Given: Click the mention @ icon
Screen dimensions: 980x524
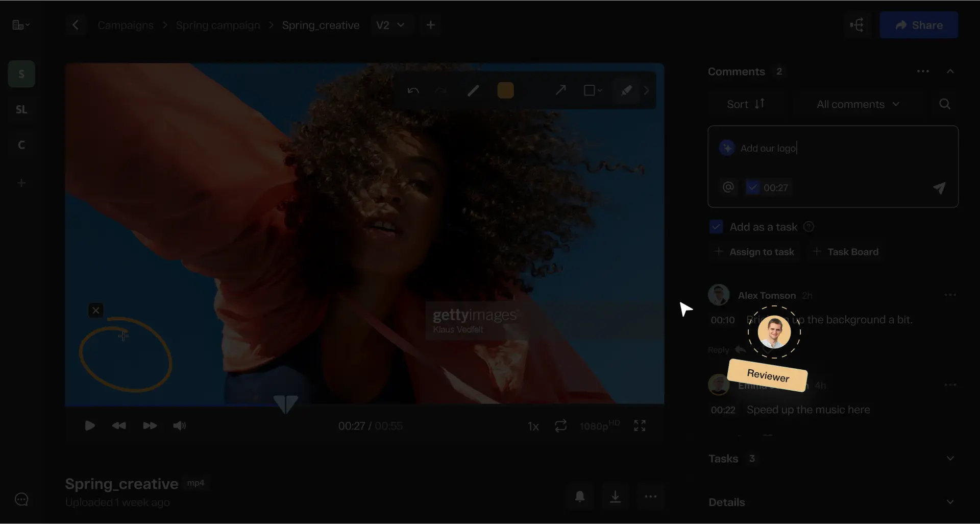Looking at the screenshot, I should click(728, 187).
